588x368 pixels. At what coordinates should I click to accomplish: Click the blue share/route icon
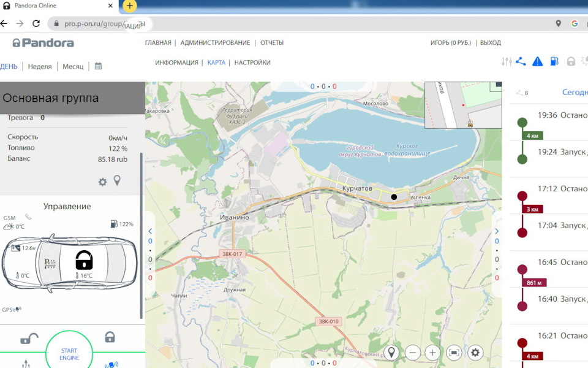(x=521, y=61)
